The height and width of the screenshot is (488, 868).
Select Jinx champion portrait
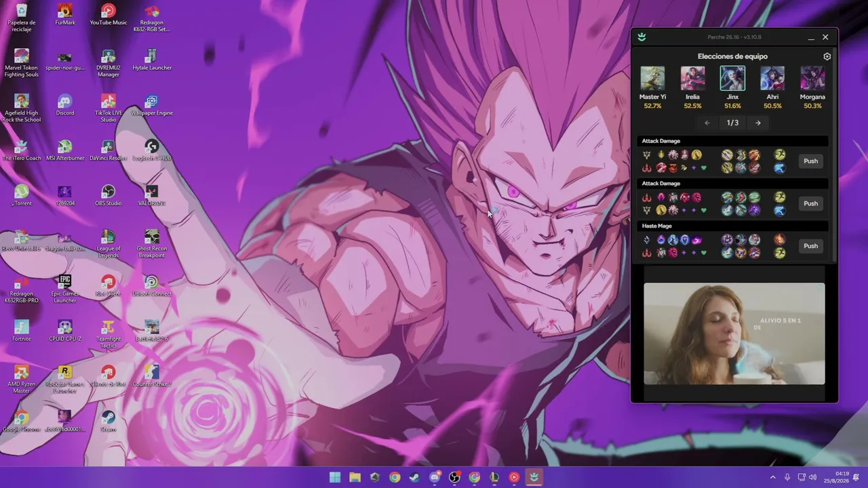pyautogui.click(x=732, y=79)
